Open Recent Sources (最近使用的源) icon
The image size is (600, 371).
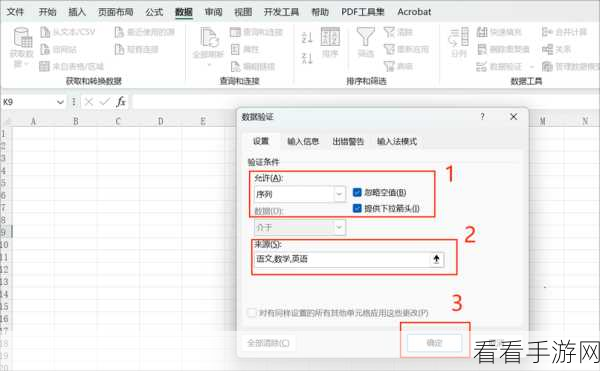[x=119, y=32]
